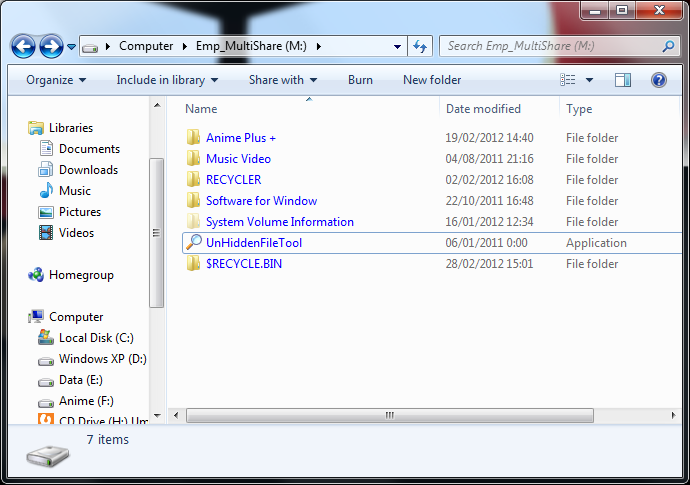Click Computer in the address breadcrumb
This screenshot has width=690, height=485.
pyautogui.click(x=146, y=46)
